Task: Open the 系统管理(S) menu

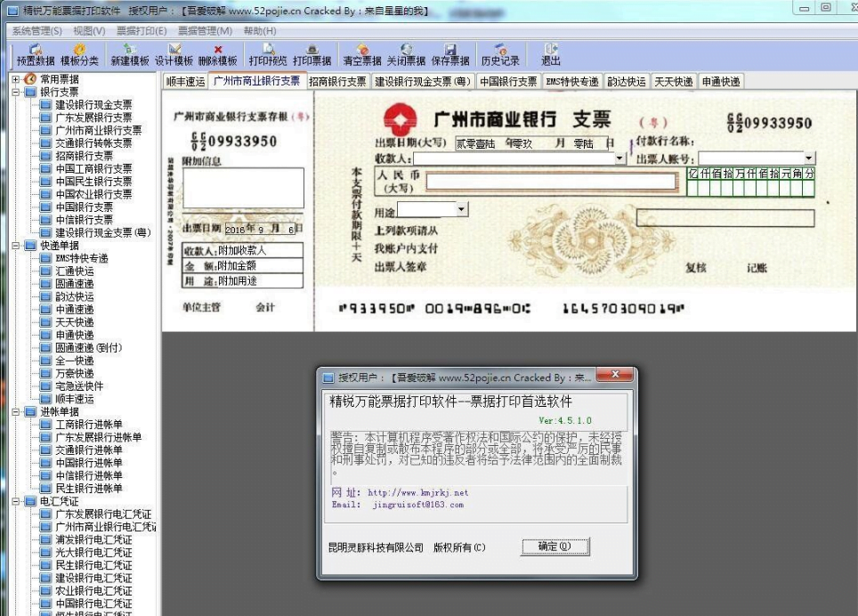Action: click(37, 31)
